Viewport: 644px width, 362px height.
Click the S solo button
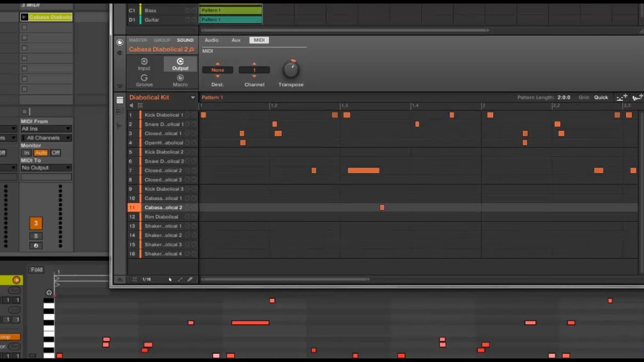(36, 236)
